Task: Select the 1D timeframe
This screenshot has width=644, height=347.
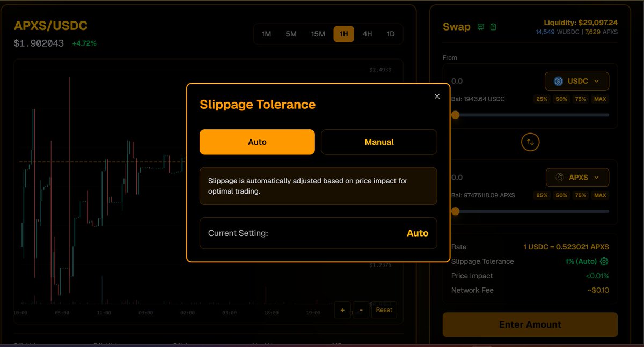Action: click(391, 34)
